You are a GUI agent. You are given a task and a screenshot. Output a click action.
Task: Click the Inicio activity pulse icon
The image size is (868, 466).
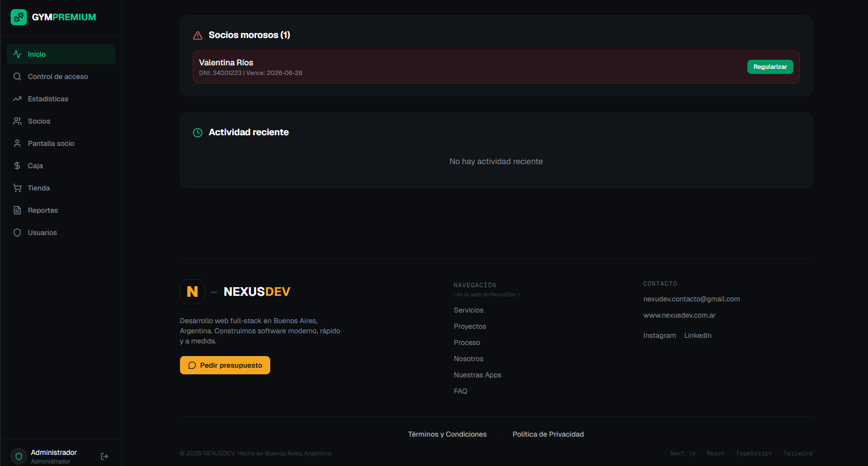pyautogui.click(x=17, y=54)
